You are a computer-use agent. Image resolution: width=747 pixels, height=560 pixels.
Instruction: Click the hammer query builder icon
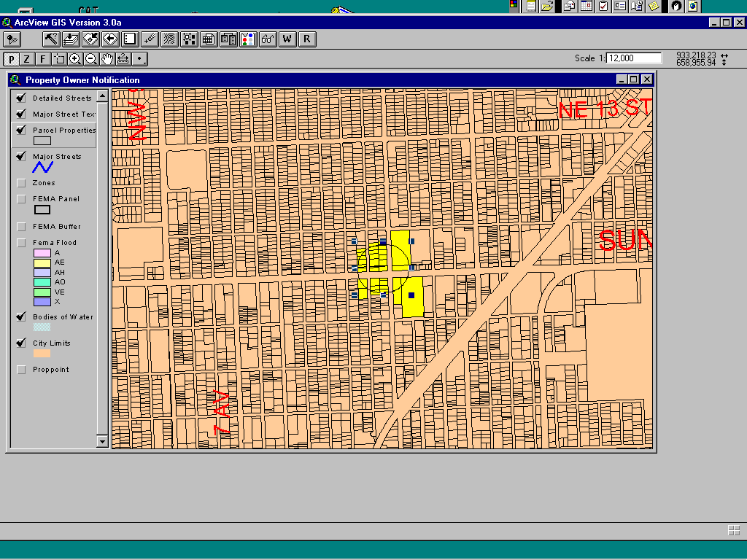click(51, 39)
